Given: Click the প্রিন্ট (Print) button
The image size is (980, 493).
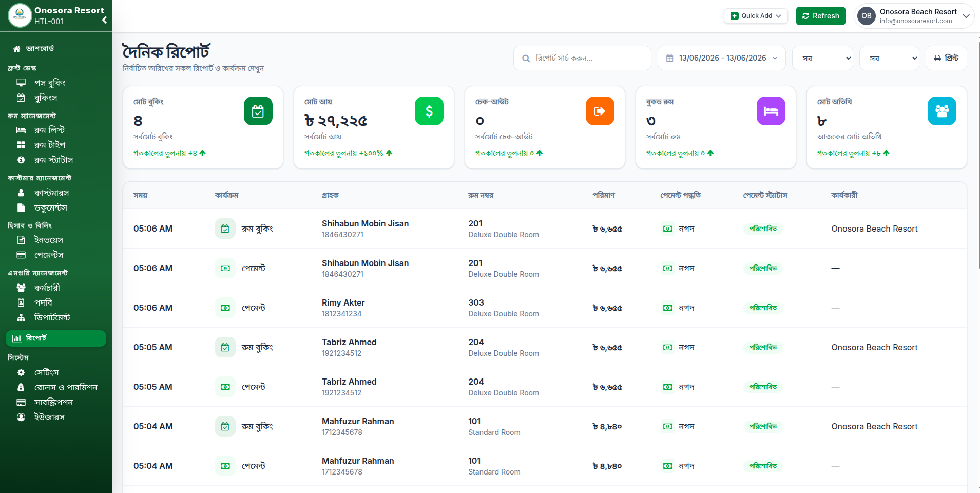Looking at the screenshot, I should tap(946, 58).
